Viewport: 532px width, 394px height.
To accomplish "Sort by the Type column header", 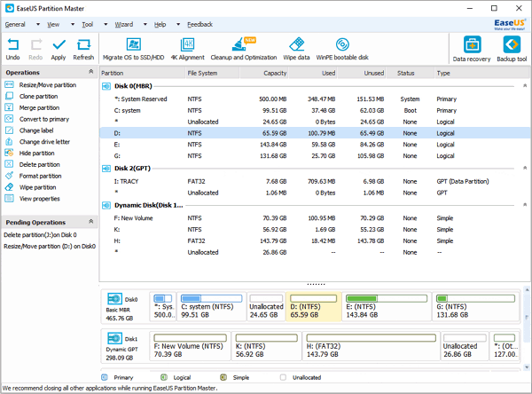I will pos(481,73).
